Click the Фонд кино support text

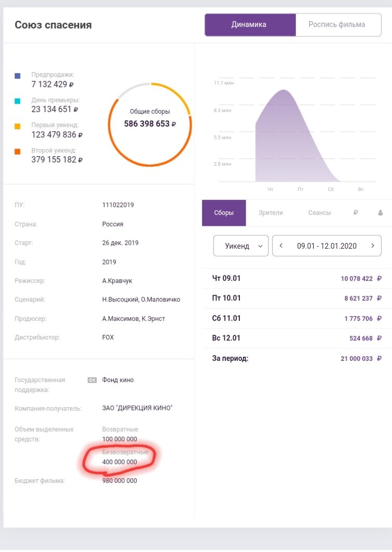pyautogui.click(x=118, y=380)
